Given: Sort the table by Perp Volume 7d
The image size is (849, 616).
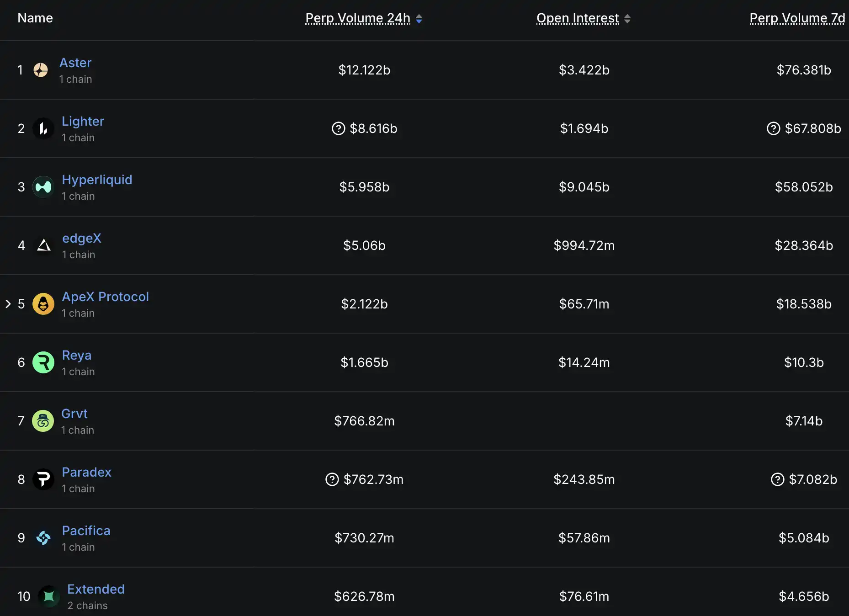Looking at the screenshot, I should point(797,18).
